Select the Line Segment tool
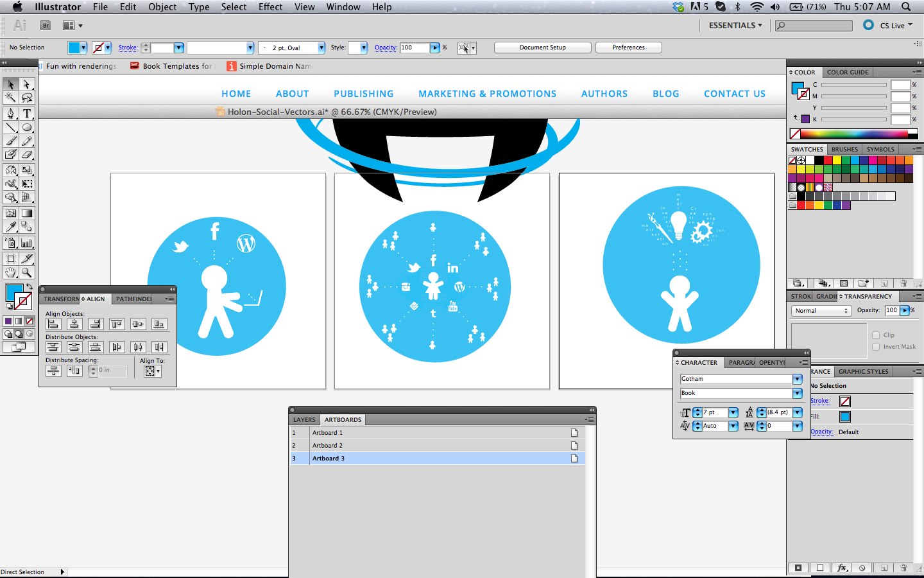This screenshot has height=578, width=924. click(x=11, y=127)
